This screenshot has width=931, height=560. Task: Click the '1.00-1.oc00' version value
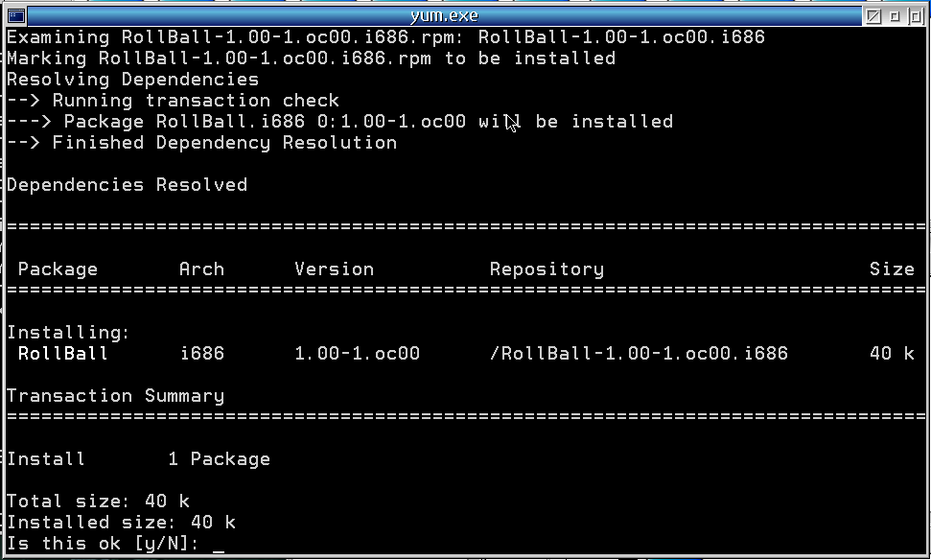(x=358, y=353)
